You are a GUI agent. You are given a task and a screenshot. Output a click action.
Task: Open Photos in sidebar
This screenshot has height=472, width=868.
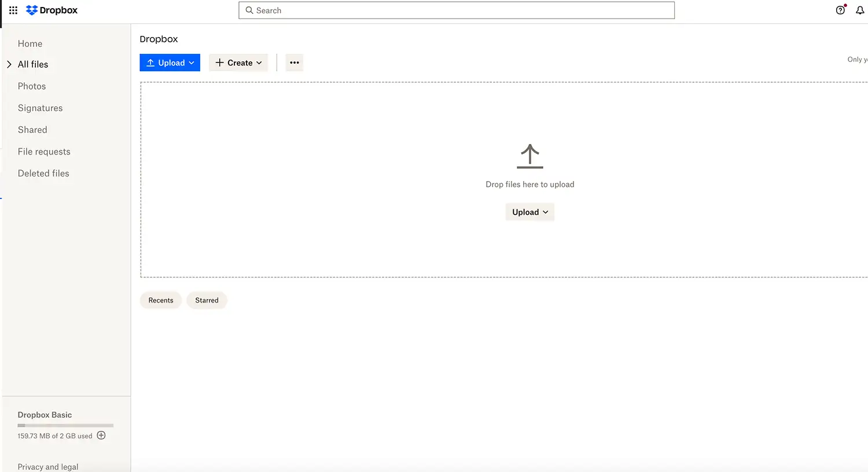coord(32,86)
